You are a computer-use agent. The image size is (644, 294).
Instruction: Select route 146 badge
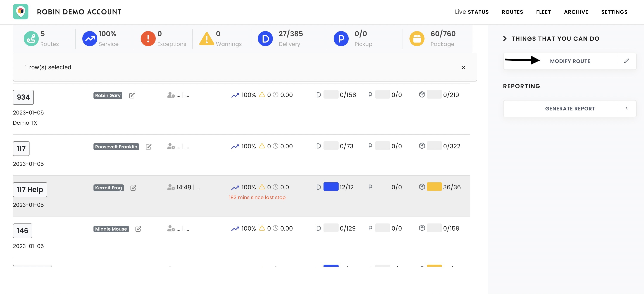(x=22, y=231)
